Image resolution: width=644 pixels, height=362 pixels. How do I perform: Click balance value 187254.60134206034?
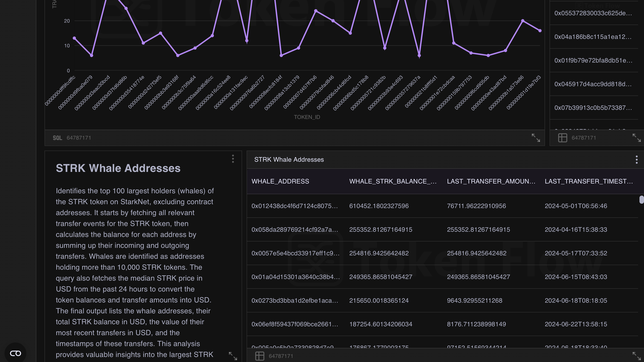click(x=381, y=324)
